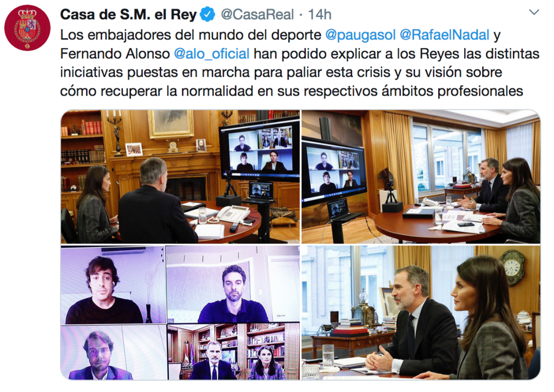Open the @CasaReal handle link
This screenshot has height=392, width=554.
(x=257, y=15)
